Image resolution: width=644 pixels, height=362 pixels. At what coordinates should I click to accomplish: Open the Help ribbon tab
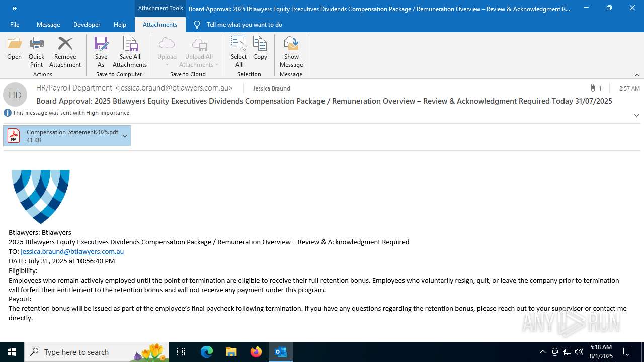[120, 24]
